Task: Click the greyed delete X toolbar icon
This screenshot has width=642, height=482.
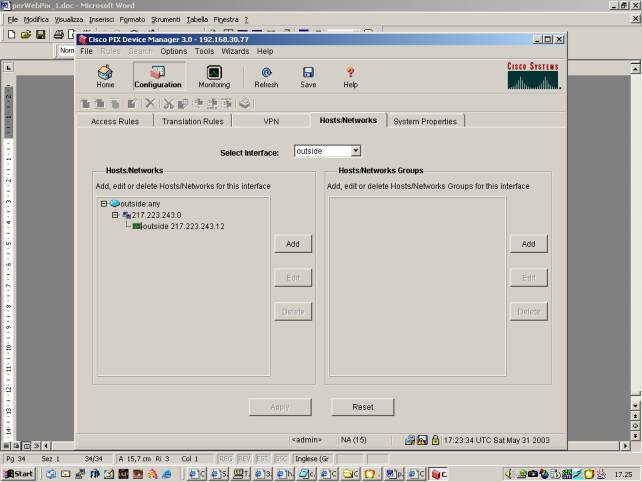Action: point(150,103)
